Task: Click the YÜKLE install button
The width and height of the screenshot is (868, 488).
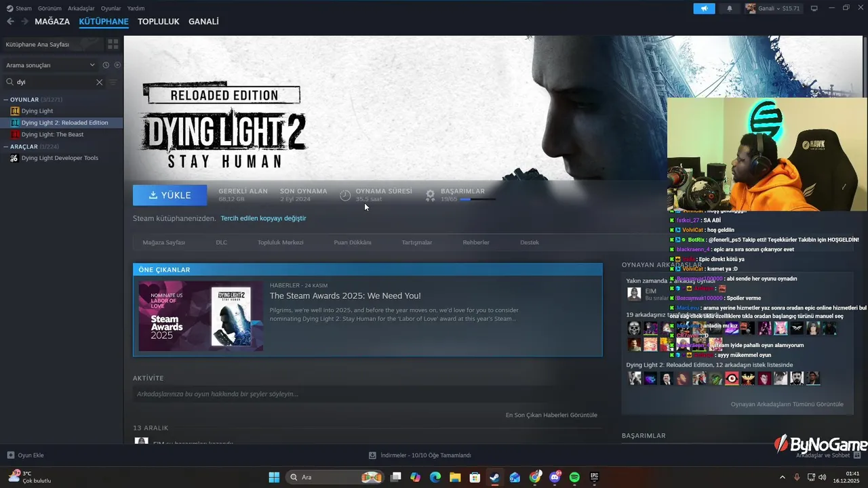Action: 170,195
